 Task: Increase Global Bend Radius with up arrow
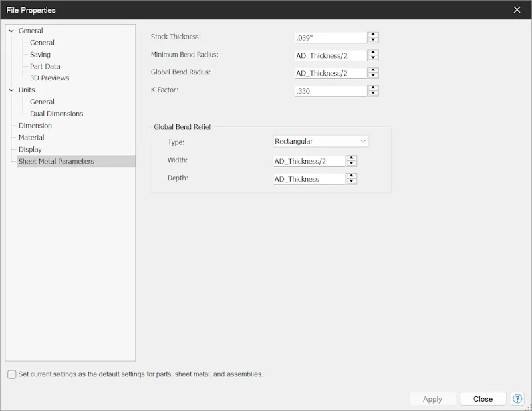[x=373, y=70]
